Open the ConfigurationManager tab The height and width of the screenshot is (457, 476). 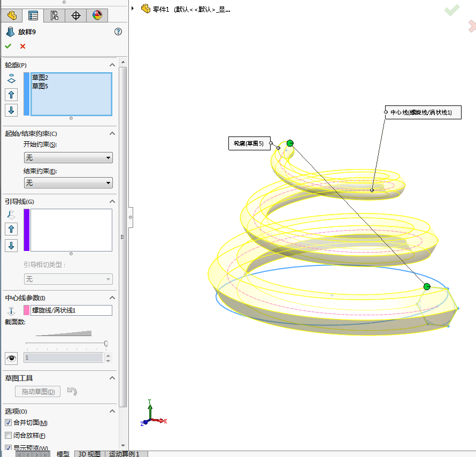(54, 16)
